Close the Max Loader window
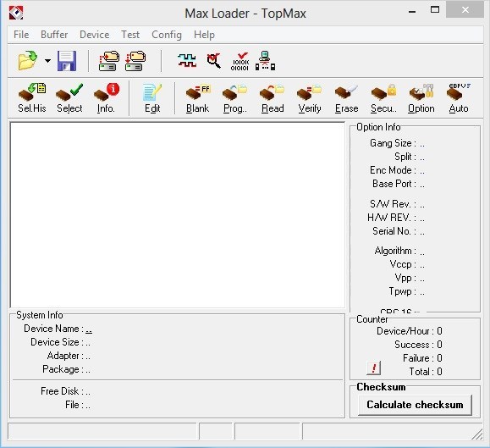This screenshot has height=448, width=490. click(465, 10)
